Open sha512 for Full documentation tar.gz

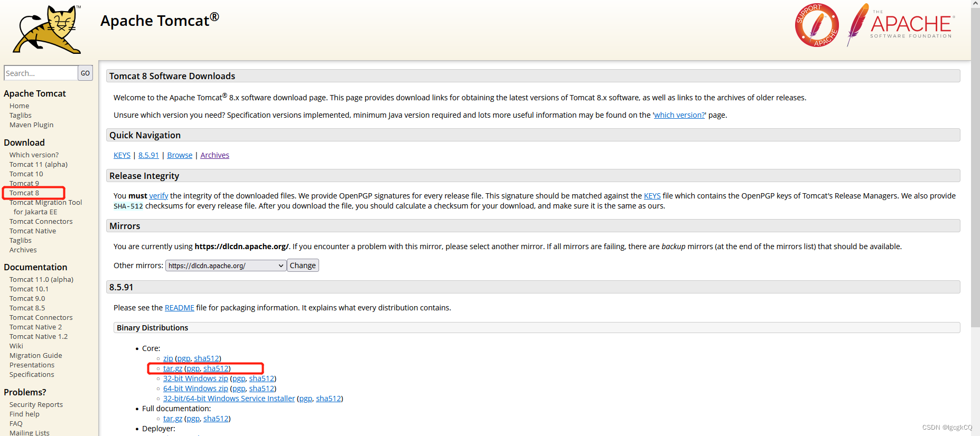click(x=216, y=419)
